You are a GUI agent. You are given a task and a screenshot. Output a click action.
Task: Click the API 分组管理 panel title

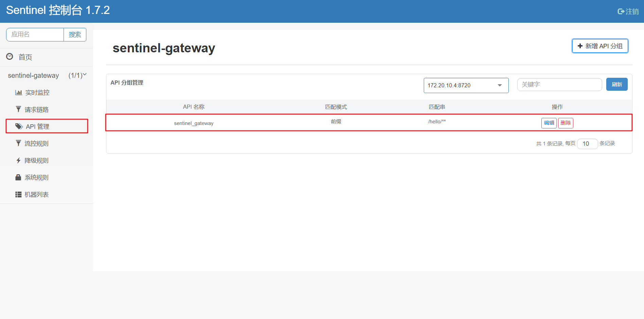(x=127, y=83)
